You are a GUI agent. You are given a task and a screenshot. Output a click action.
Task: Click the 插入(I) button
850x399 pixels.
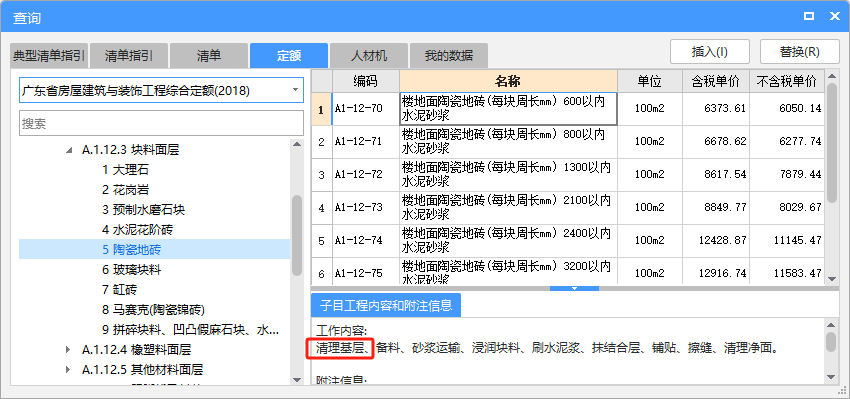710,52
